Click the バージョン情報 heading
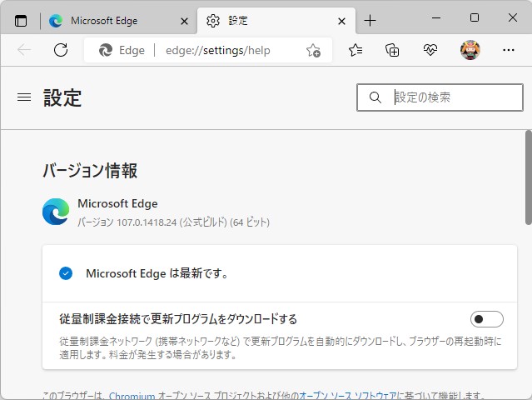This screenshot has width=532, height=400. [x=90, y=171]
